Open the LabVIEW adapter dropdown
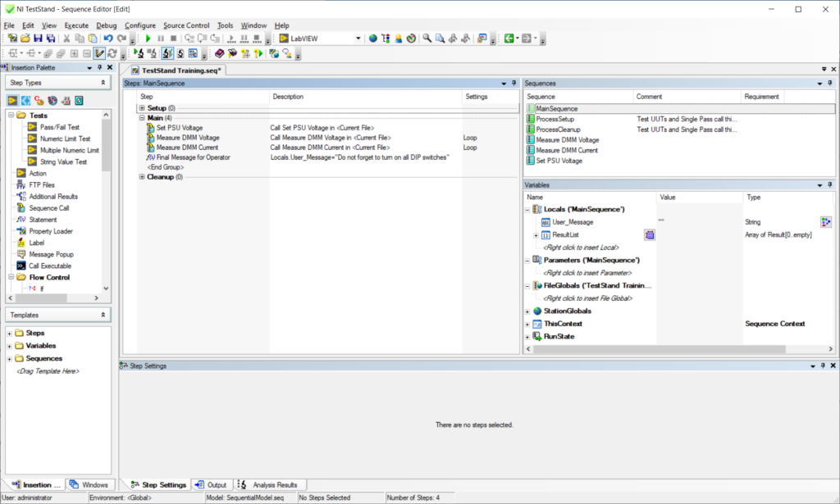This screenshot has height=504, width=840. (x=358, y=39)
